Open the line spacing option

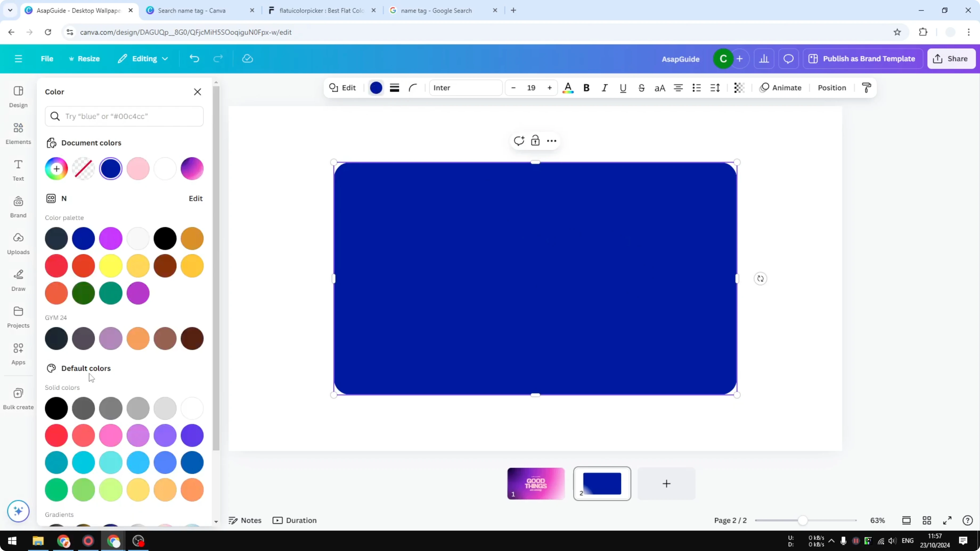tap(715, 88)
